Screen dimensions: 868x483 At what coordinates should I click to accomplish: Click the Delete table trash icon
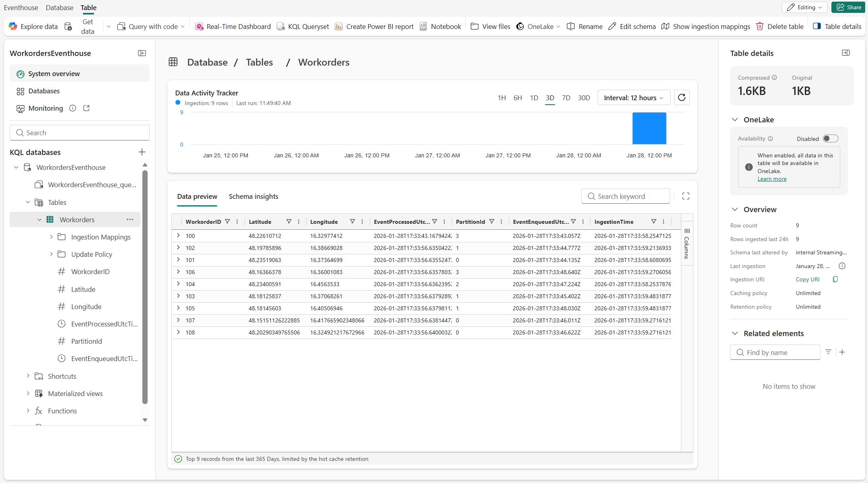(759, 27)
